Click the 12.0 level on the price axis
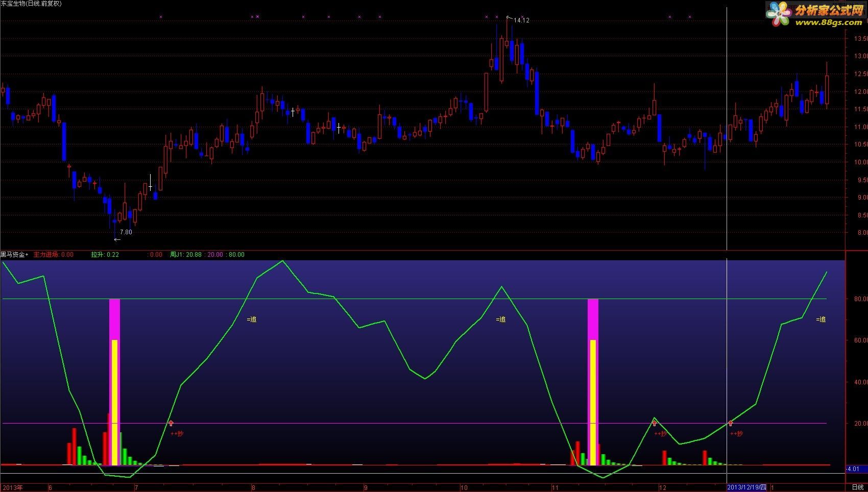868x492 pixels. coord(860,92)
